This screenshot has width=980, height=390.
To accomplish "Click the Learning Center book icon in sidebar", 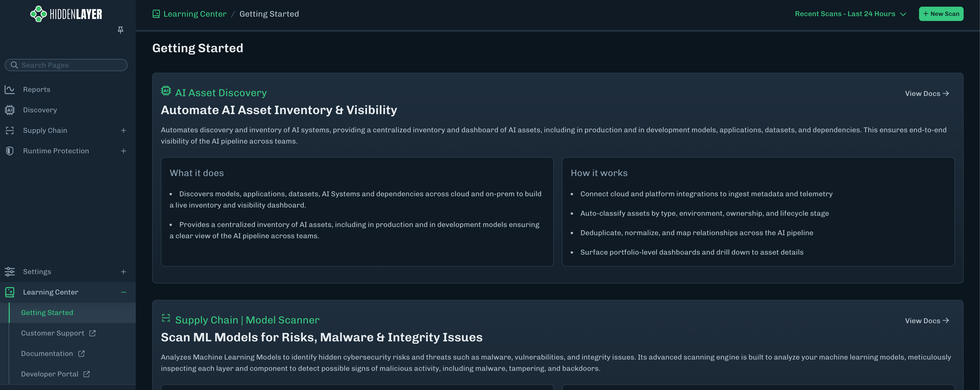I will (9, 292).
